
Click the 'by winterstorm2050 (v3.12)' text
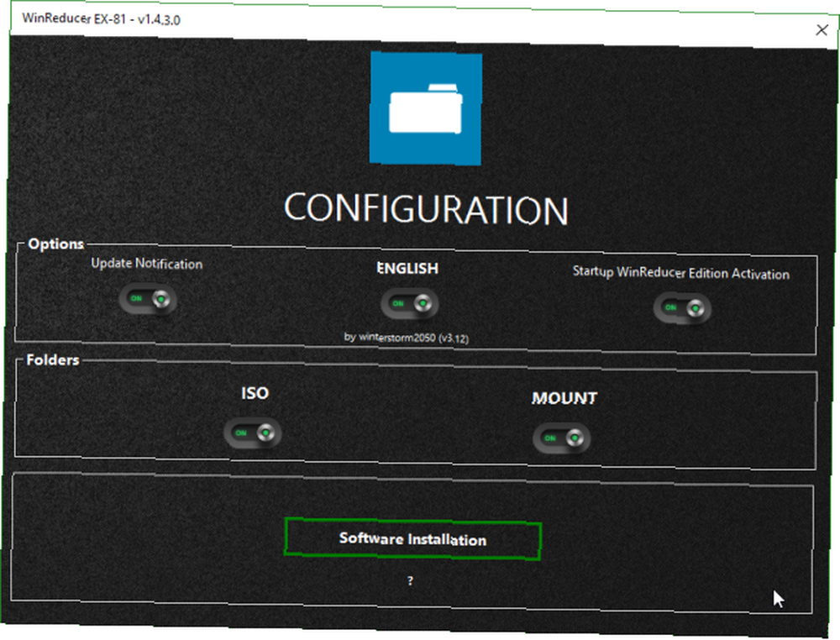pos(406,338)
